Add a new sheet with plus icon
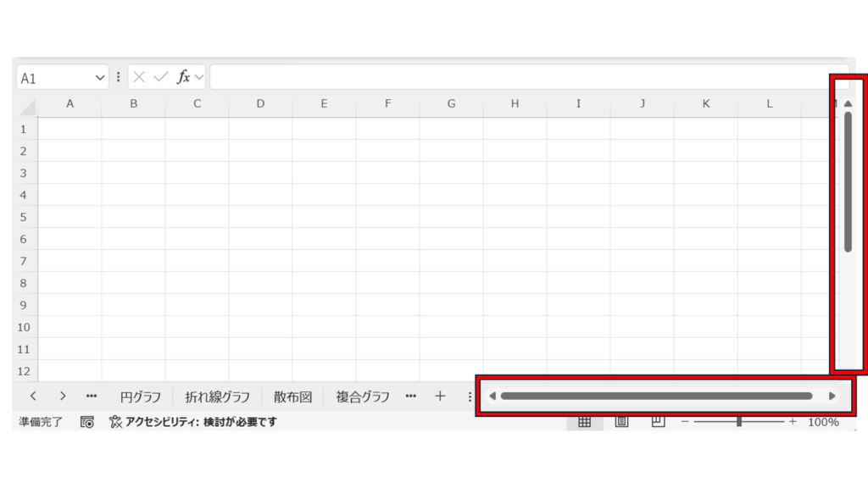Screen dimensions: 868x488 pos(440,396)
